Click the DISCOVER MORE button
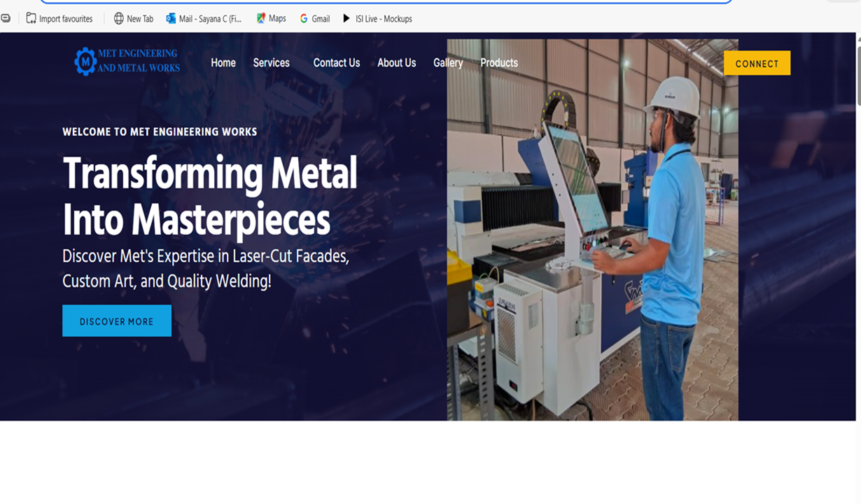Image resolution: width=861 pixels, height=504 pixels. [116, 321]
